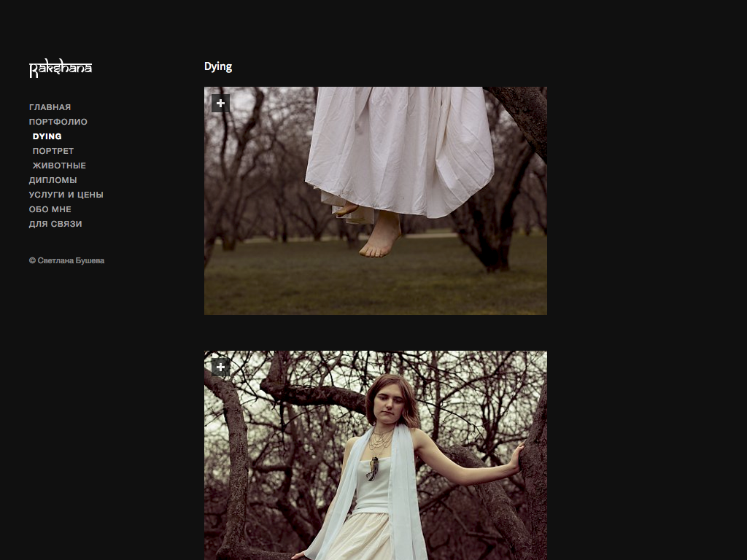Viewport: 747px width, 560px height.
Task: Click the © Светлана Бушева copyright text
Action: click(x=66, y=260)
